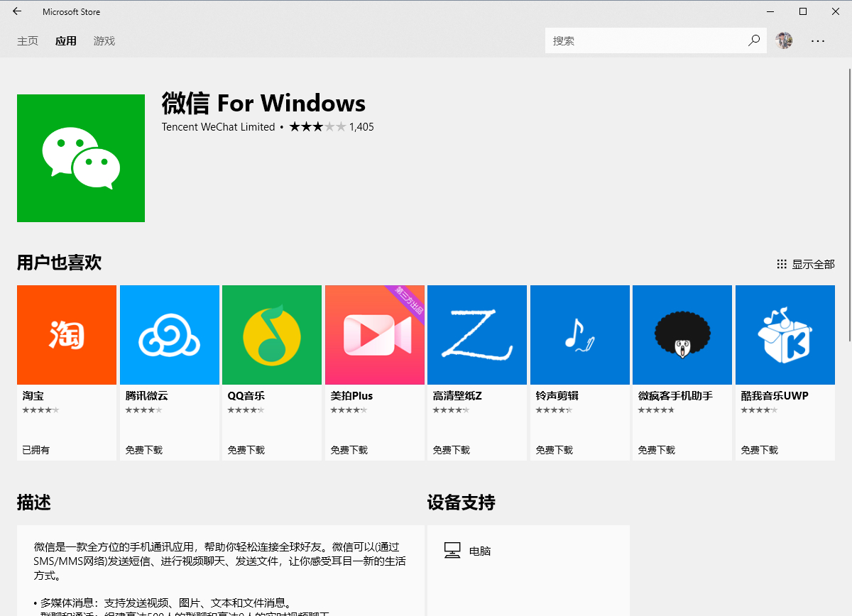Click 显示全部 to show all
Screen dimensions: 852x616
click(806, 264)
